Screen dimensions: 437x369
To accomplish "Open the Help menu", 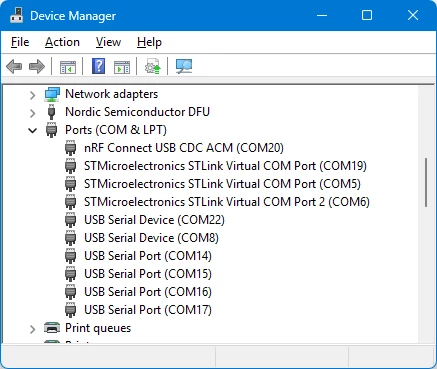I will [149, 42].
